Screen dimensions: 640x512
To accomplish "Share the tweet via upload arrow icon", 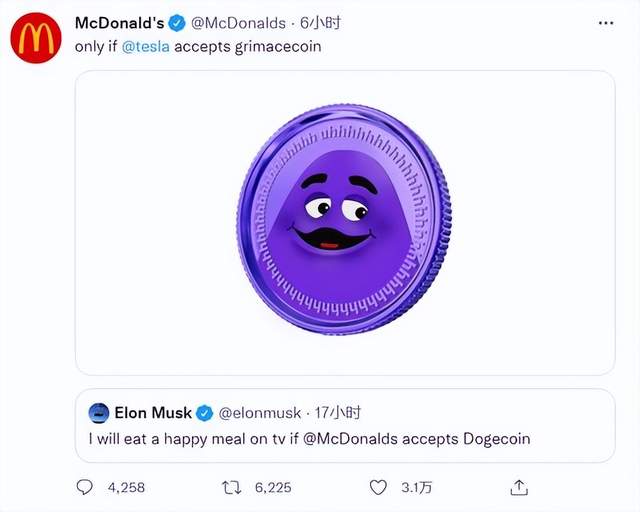I will 518,487.
